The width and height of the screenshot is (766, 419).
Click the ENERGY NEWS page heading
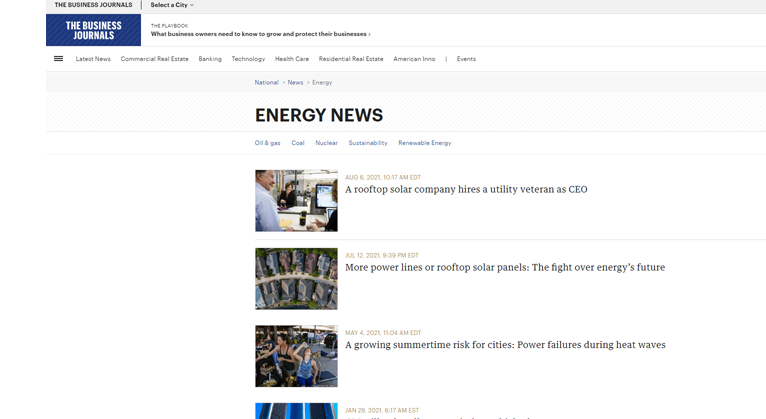(319, 115)
